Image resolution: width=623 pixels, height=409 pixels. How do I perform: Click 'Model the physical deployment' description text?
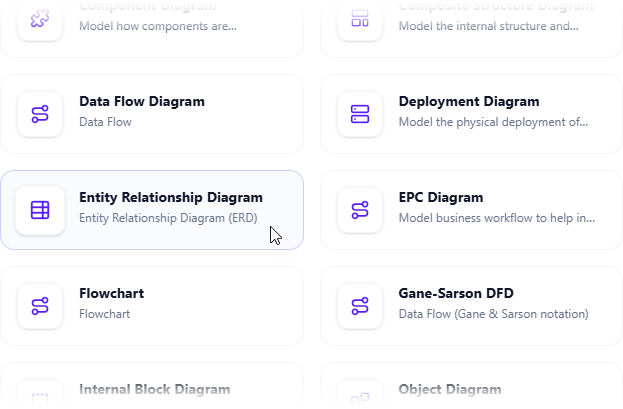tap(493, 122)
